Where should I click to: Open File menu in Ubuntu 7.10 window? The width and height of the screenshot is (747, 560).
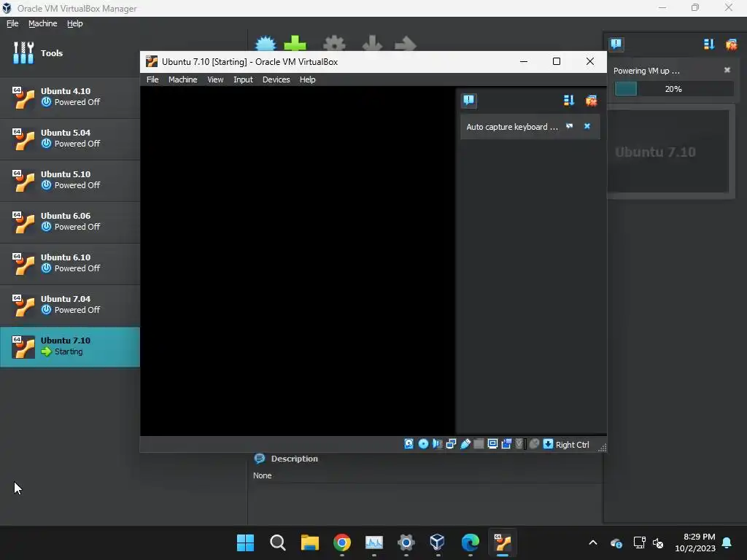[152, 79]
